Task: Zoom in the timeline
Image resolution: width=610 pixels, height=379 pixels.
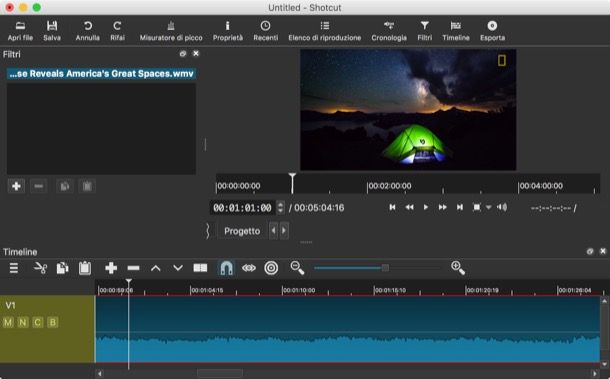Action: click(x=458, y=268)
